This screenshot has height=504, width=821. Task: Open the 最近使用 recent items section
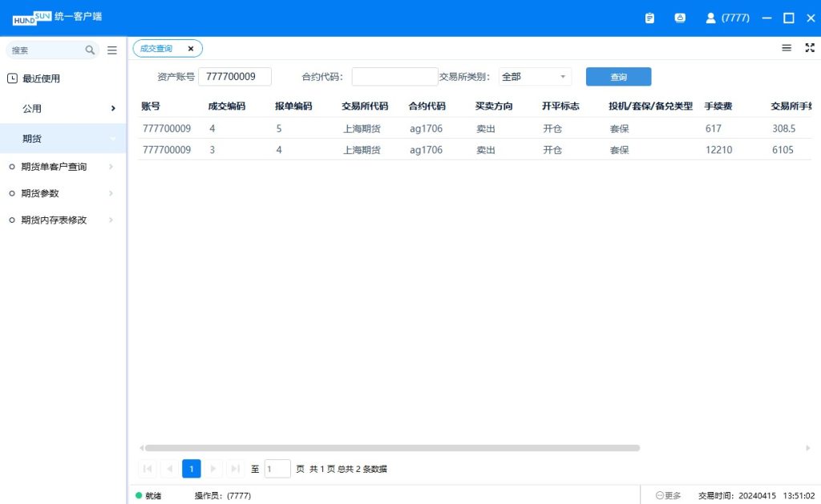(40, 79)
